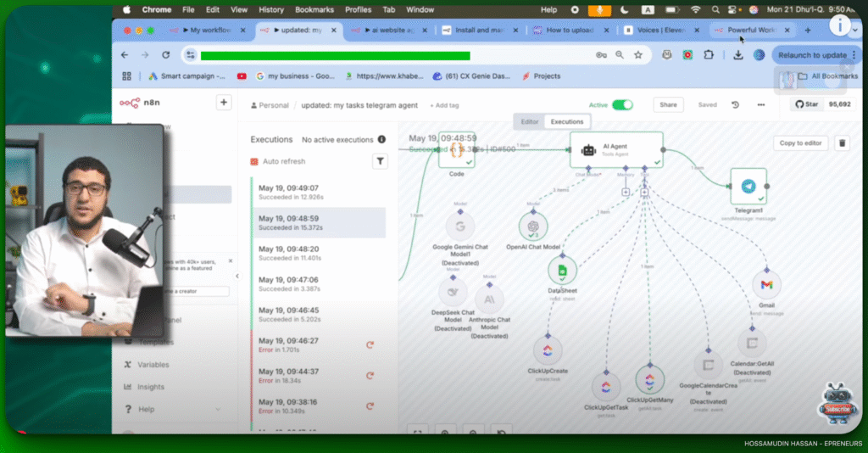Open the DataSheet node

tap(563, 271)
